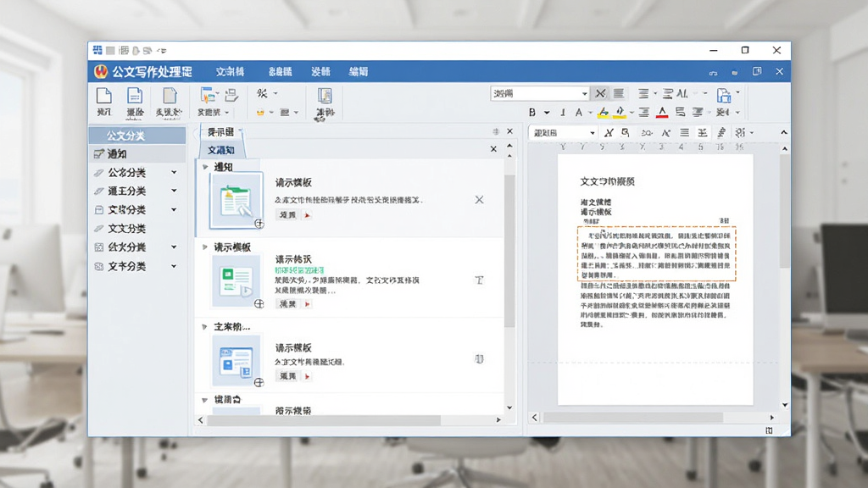Viewport: 868px width, 488px height.
Task: Open the dropdown arrow next to Bold
Action: coord(547,113)
